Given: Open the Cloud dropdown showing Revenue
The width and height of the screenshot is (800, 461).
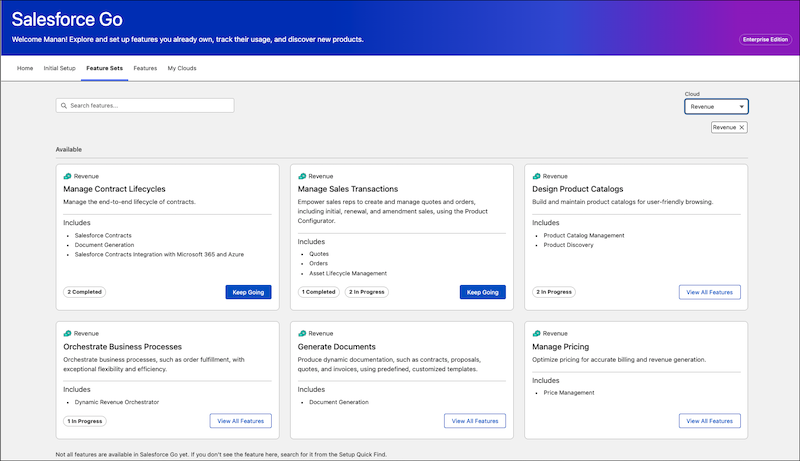Looking at the screenshot, I should [x=716, y=107].
